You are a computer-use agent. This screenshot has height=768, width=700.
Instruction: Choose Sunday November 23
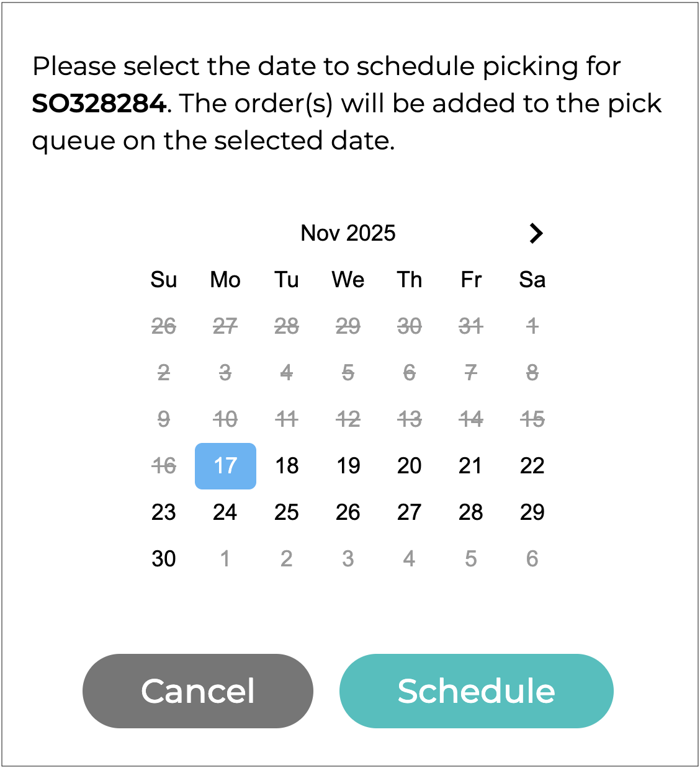(164, 512)
